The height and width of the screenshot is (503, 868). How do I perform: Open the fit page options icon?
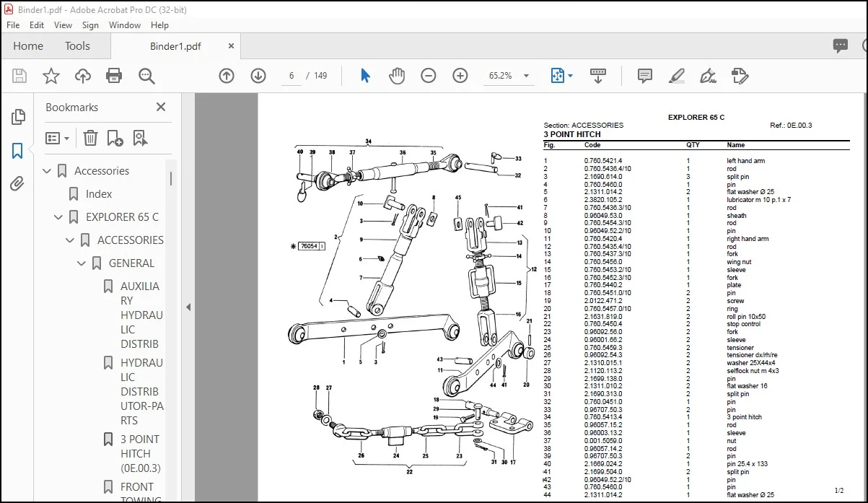[561, 76]
